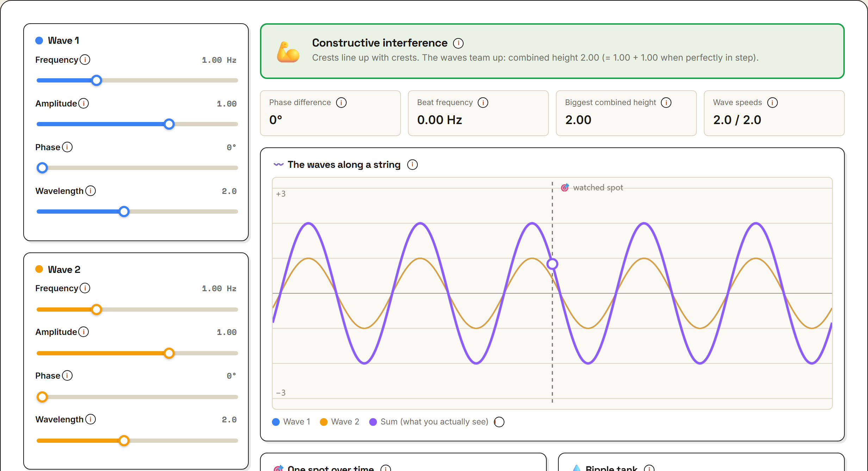This screenshot has height=471, width=868.
Task: Click info icon after the Sum legend
Action: (x=499, y=422)
